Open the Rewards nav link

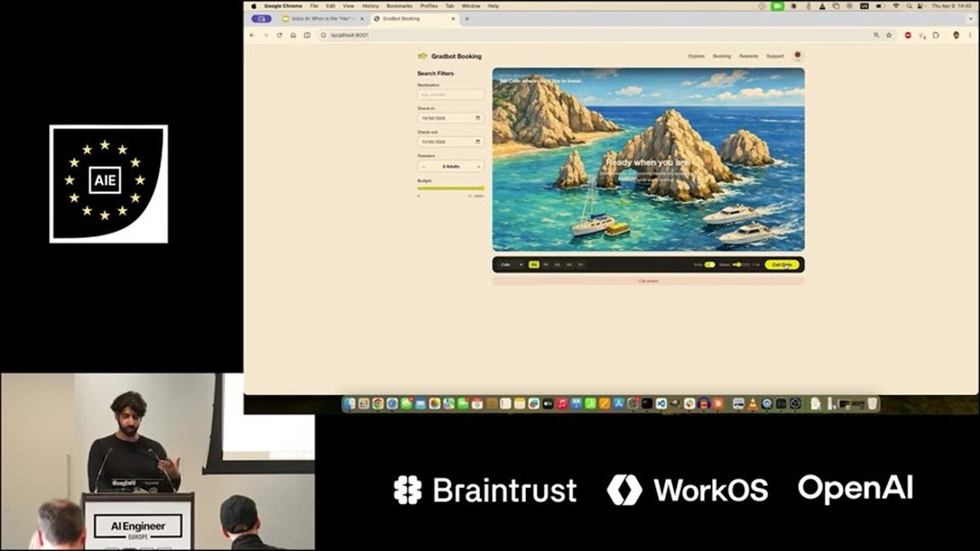(x=749, y=56)
